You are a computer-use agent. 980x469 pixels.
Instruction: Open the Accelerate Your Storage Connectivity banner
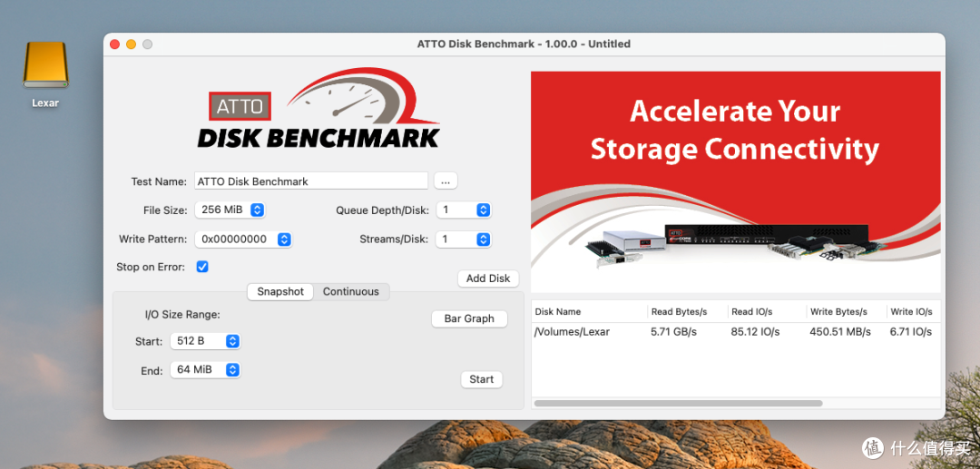pos(736,181)
